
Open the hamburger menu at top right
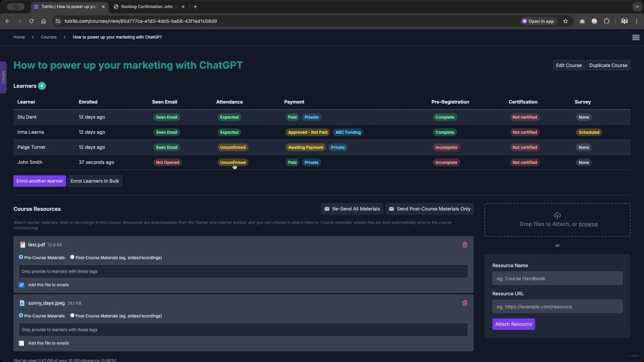tap(636, 37)
